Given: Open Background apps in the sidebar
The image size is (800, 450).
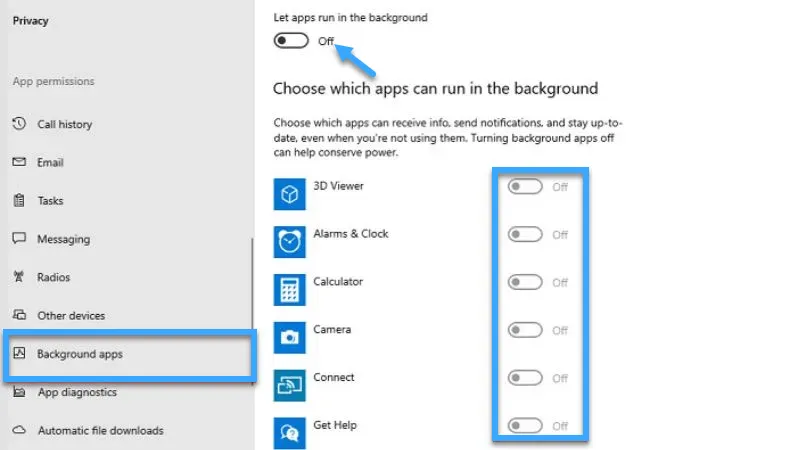Looking at the screenshot, I should 80,354.
